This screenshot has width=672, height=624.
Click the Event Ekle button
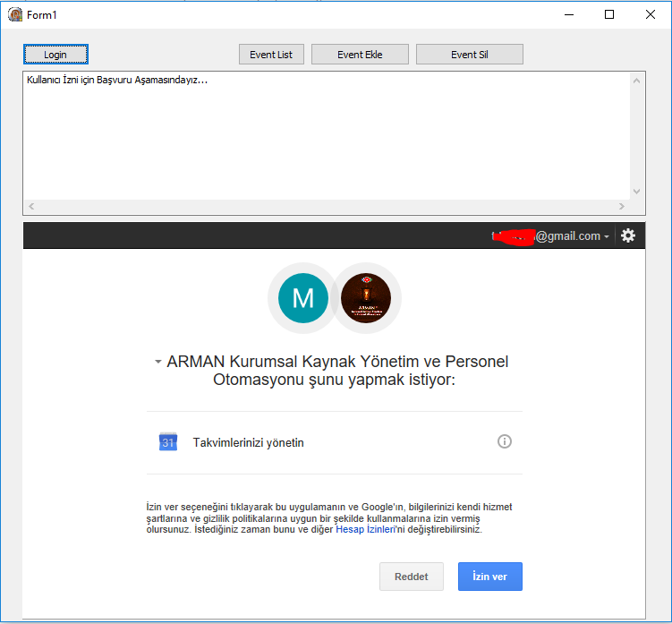[x=360, y=55]
